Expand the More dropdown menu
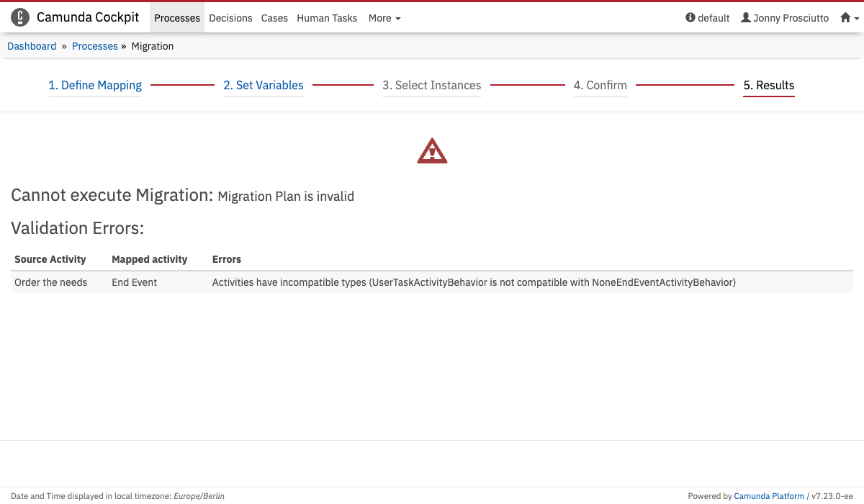 (x=384, y=18)
